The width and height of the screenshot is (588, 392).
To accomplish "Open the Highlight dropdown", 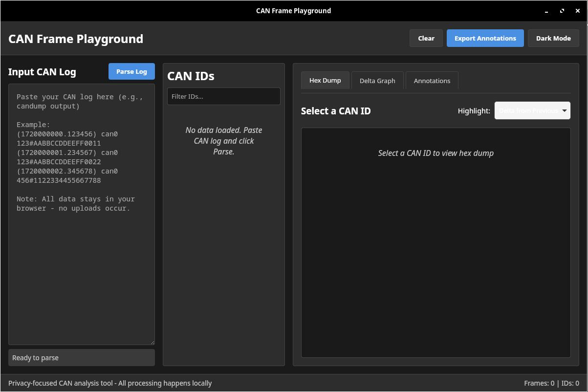I will (x=532, y=111).
